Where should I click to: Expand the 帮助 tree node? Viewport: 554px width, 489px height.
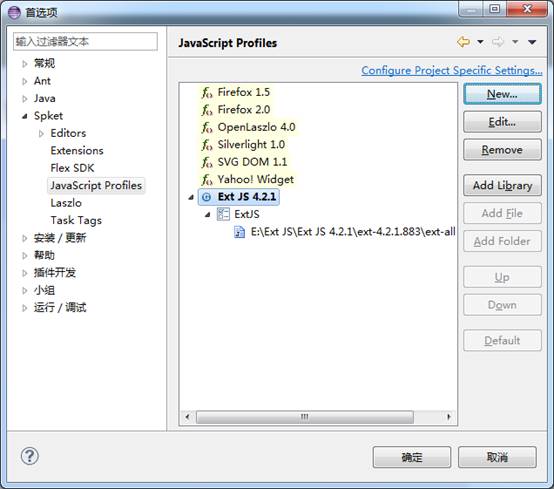[24, 255]
